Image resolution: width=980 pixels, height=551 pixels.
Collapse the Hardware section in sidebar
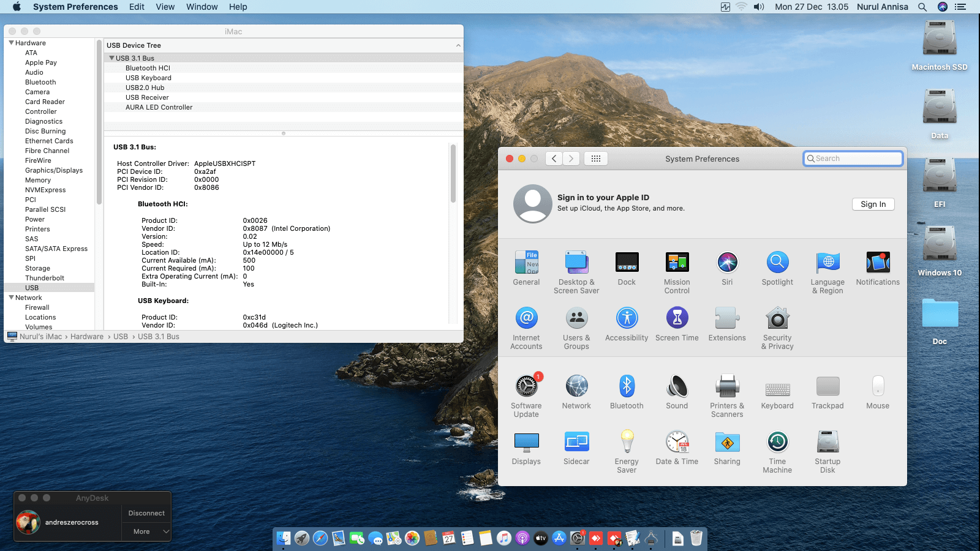[11, 43]
